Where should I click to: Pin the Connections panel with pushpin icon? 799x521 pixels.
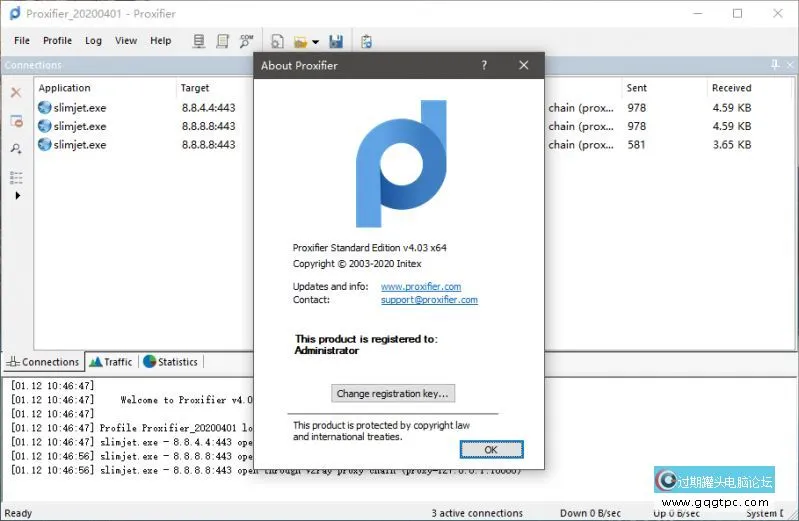(x=776, y=65)
